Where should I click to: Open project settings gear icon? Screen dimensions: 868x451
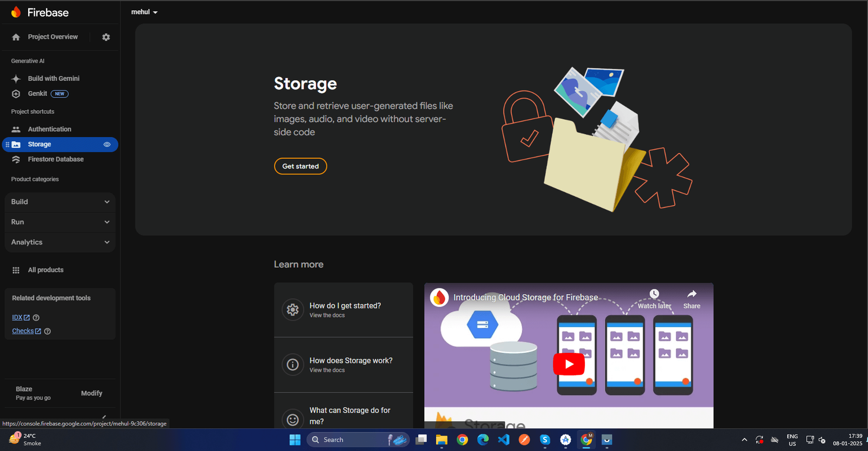tap(106, 37)
